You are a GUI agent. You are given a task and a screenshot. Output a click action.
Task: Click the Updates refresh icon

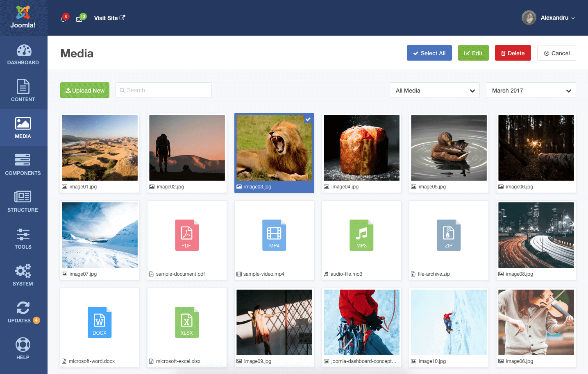(23, 308)
